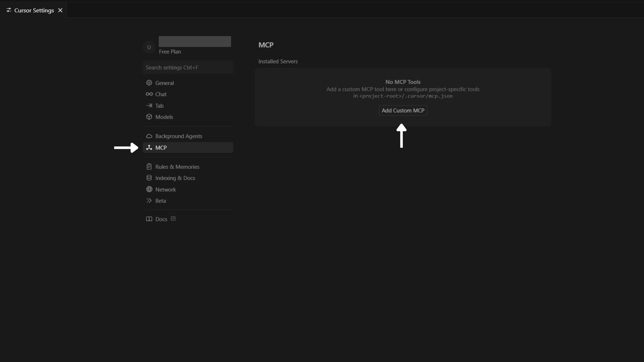Screen dimensions: 644x362
Task: Click the search settings input field
Action: [x=188, y=67]
